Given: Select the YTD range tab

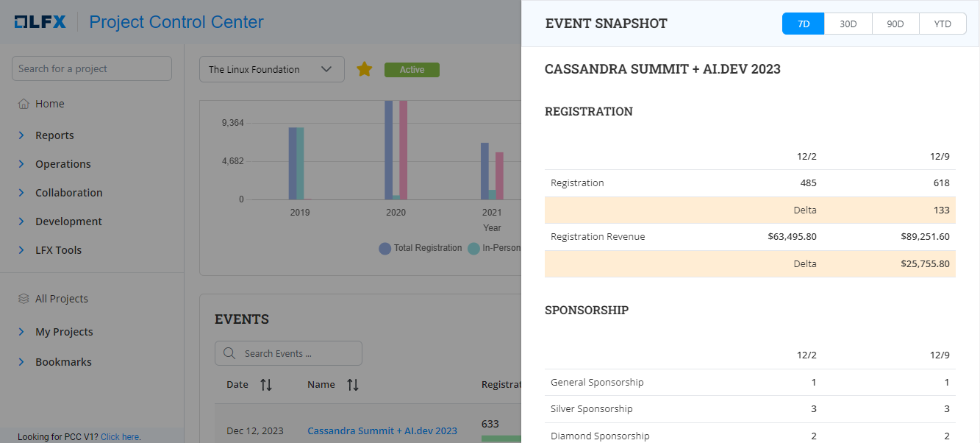Looking at the screenshot, I should (943, 24).
